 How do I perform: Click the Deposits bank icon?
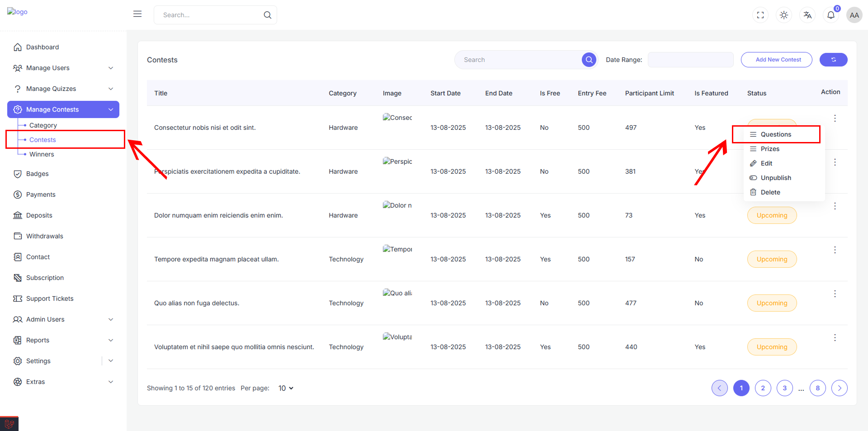(x=18, y=215)
